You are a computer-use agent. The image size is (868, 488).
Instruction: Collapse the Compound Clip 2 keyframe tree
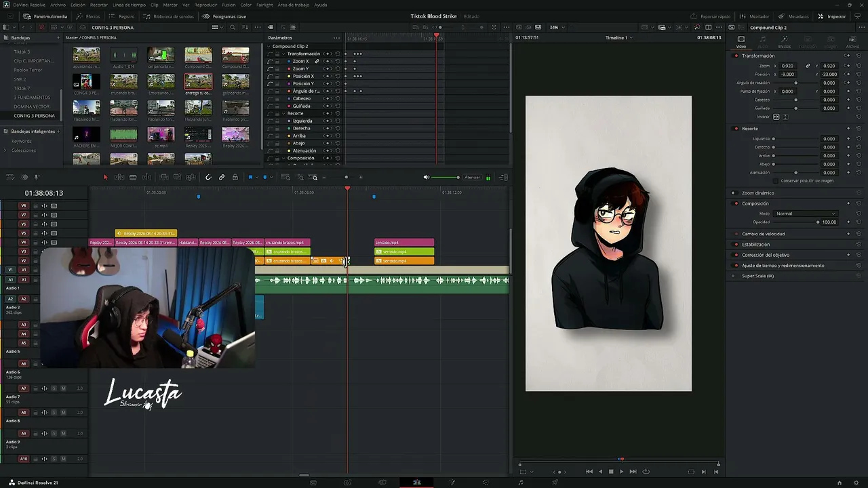coord(269,47)
